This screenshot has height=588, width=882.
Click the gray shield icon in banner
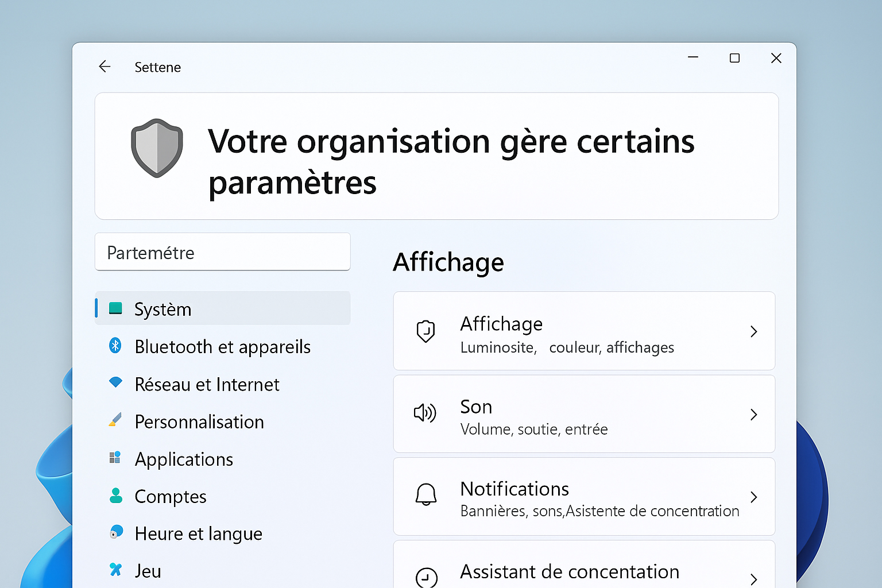pyautogui.click(x=157, y=148)
